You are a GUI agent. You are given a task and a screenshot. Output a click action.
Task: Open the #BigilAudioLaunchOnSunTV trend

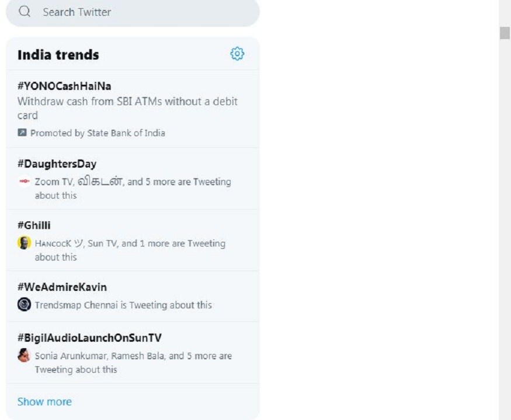133,353
